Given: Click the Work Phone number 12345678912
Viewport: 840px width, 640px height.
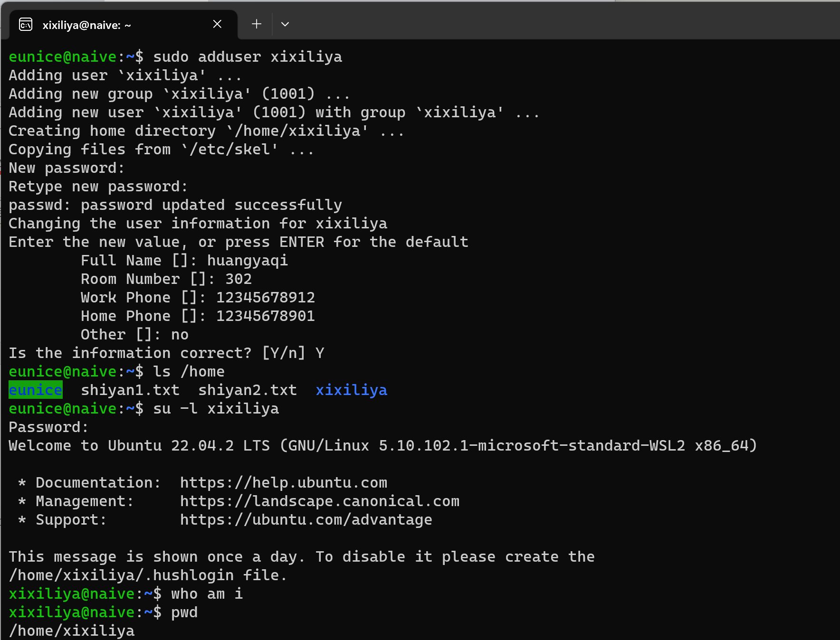Looking at the screenshot, I should [265, 297].
